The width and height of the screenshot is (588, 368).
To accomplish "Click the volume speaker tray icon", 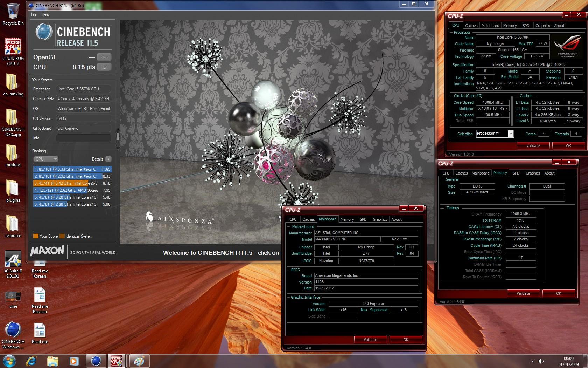I will pyautogui.click(x=541, y=361).
